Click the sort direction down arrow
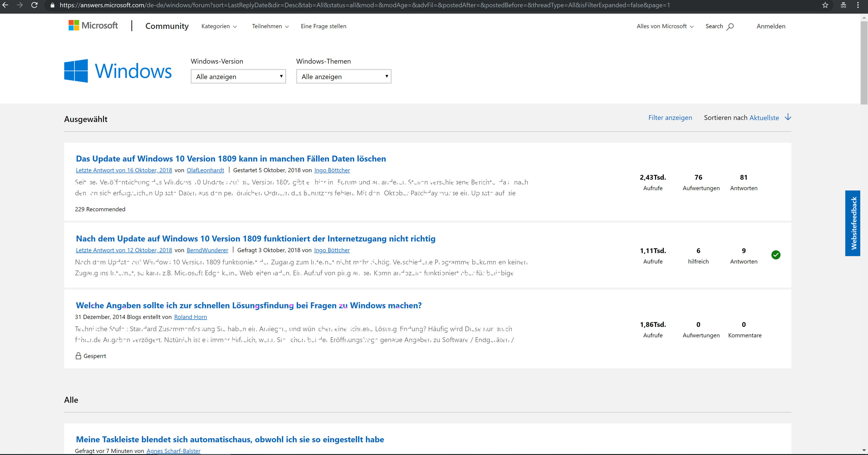 788,117
